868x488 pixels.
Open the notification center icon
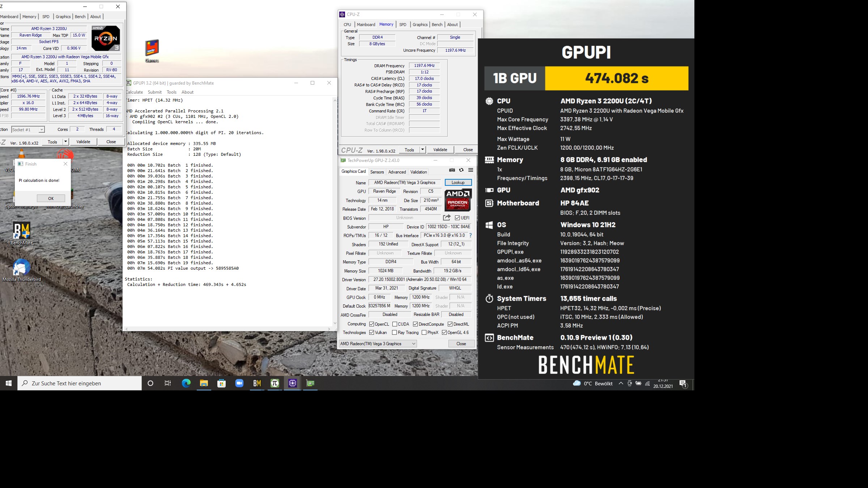point(683,384)
